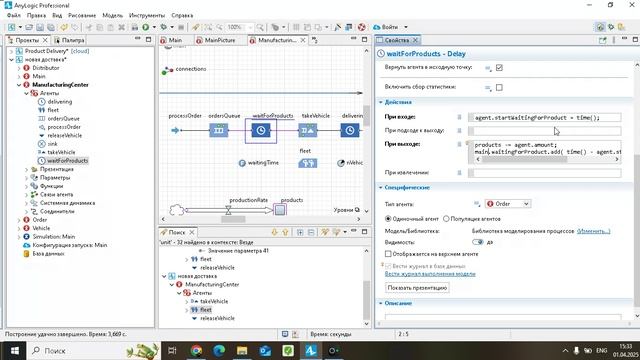
Task: Expand the Order agent in Projects tree
Action: point(19,220)
